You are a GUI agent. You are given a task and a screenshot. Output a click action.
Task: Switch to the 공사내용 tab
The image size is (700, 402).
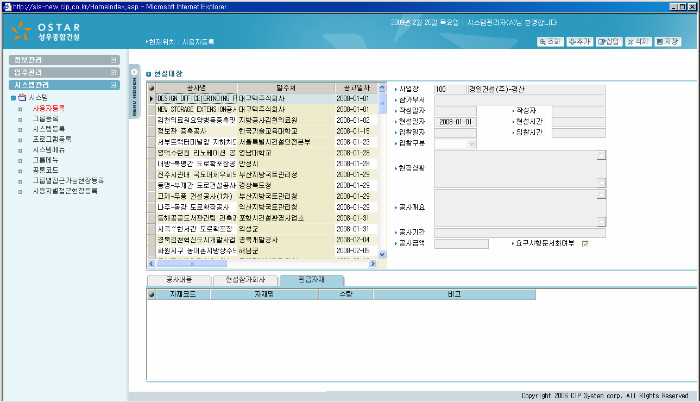(x=182, y=279)
